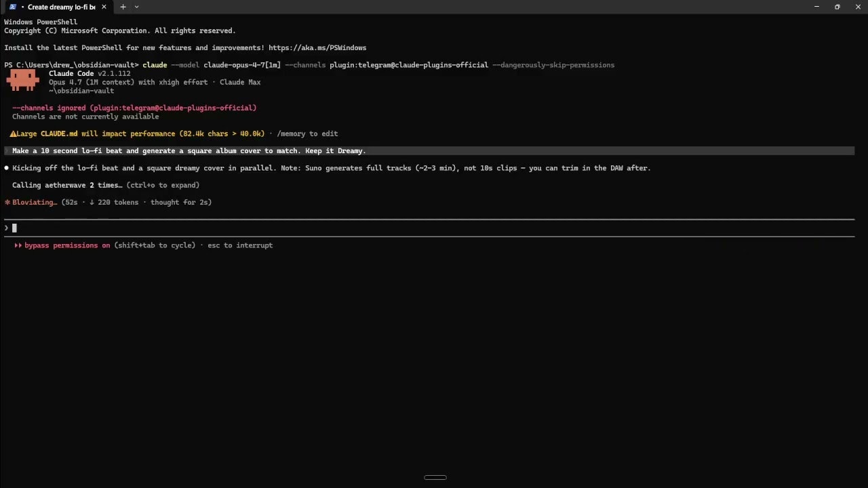The image size is (868, 488).
Task: Open the https://aka.ms/PSWindows link
Action: click(317, 48)
